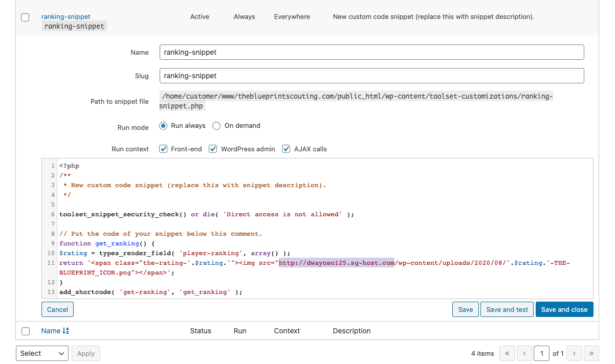Select the Run always radio option
Screen dimensions: 615x364
pos(163,126)
